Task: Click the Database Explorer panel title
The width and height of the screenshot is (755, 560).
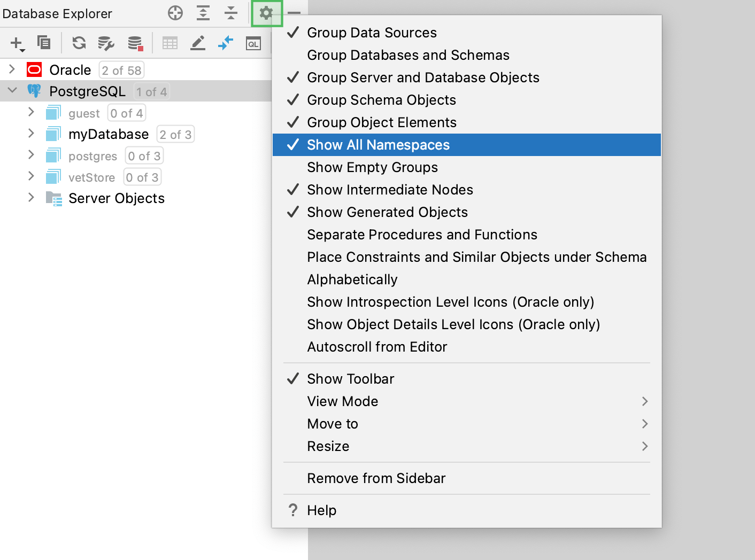Action: click(x=57, y=13)
